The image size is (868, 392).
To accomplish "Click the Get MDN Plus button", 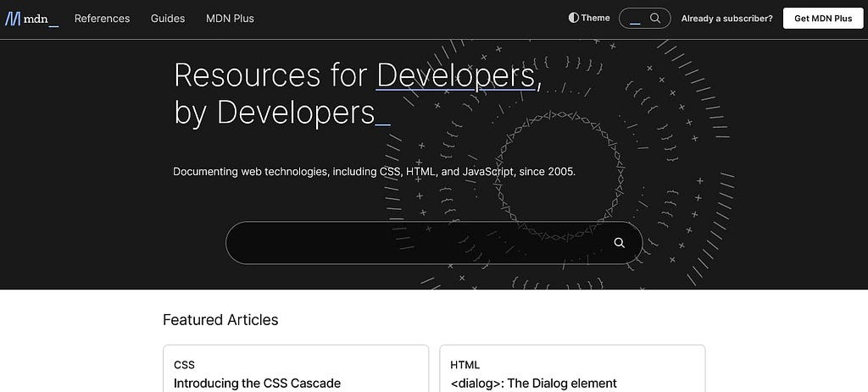I will point(823,19).
